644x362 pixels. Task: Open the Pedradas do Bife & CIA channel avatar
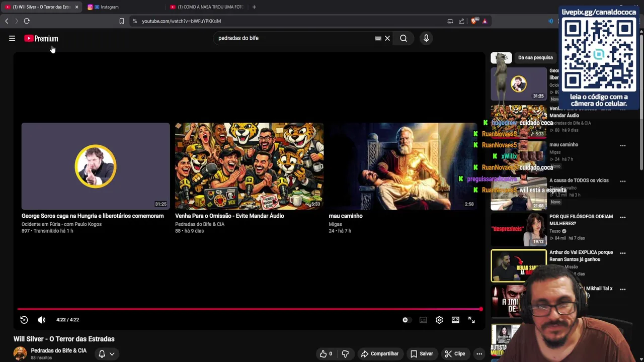pos(20,353)
